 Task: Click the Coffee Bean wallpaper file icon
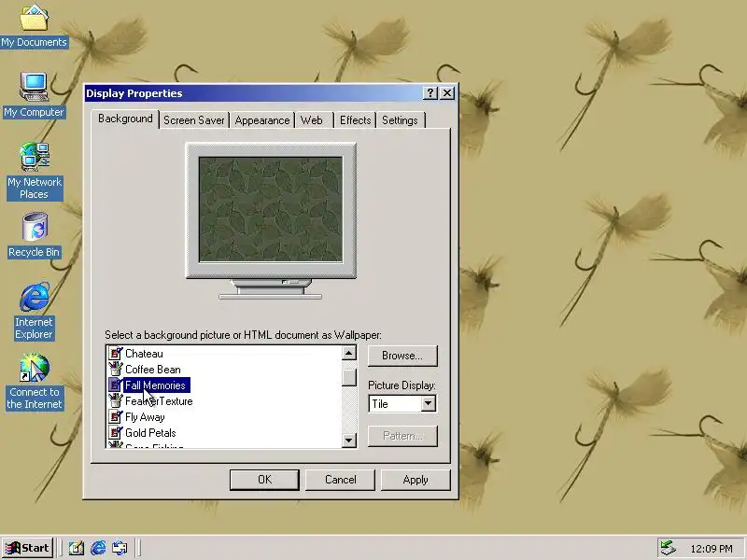click(x=115, y=369)
